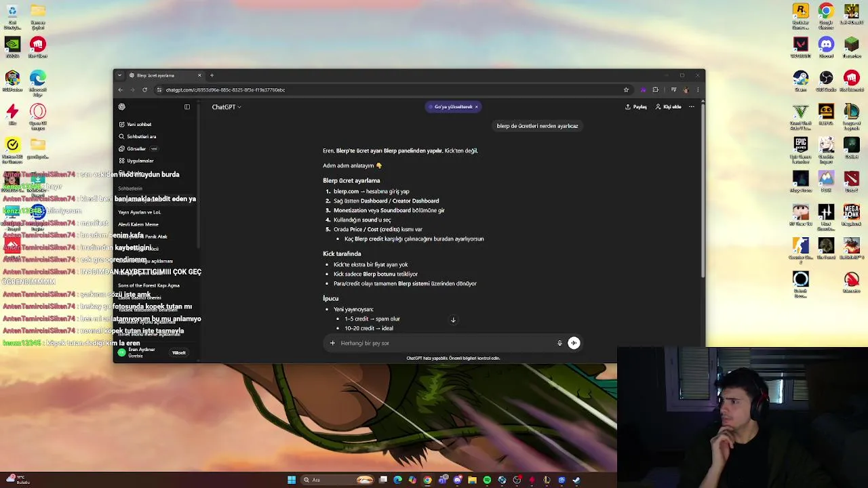This screenshot has height=488, width=868.
Task: Open the browser extensions puzzle icon
Action: pos(655,89)
